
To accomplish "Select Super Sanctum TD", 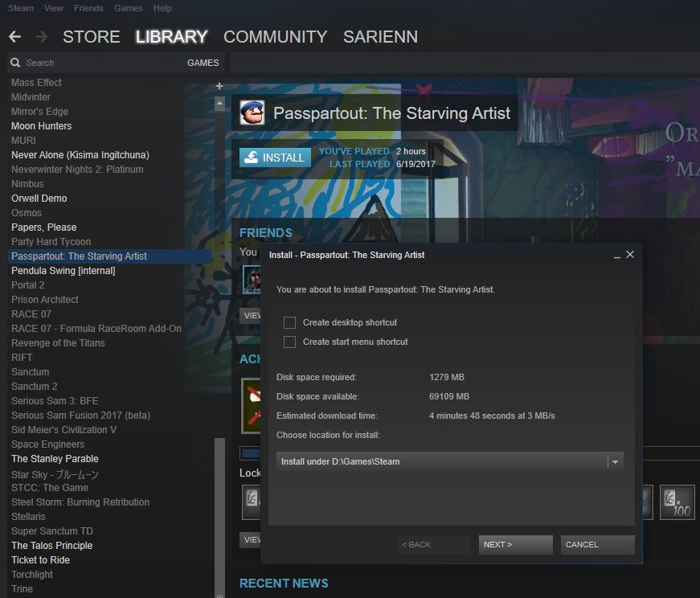I will (x=52, y=531).
